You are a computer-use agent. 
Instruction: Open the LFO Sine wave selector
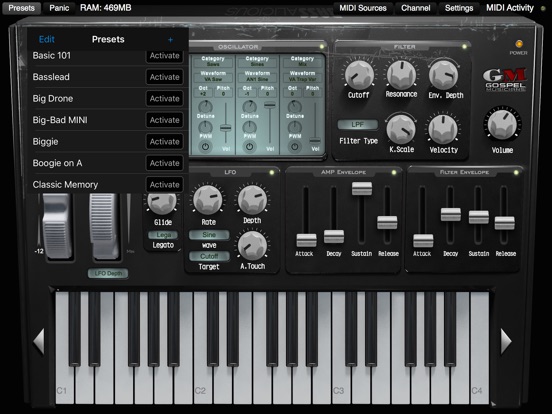(x=209, y=235)
